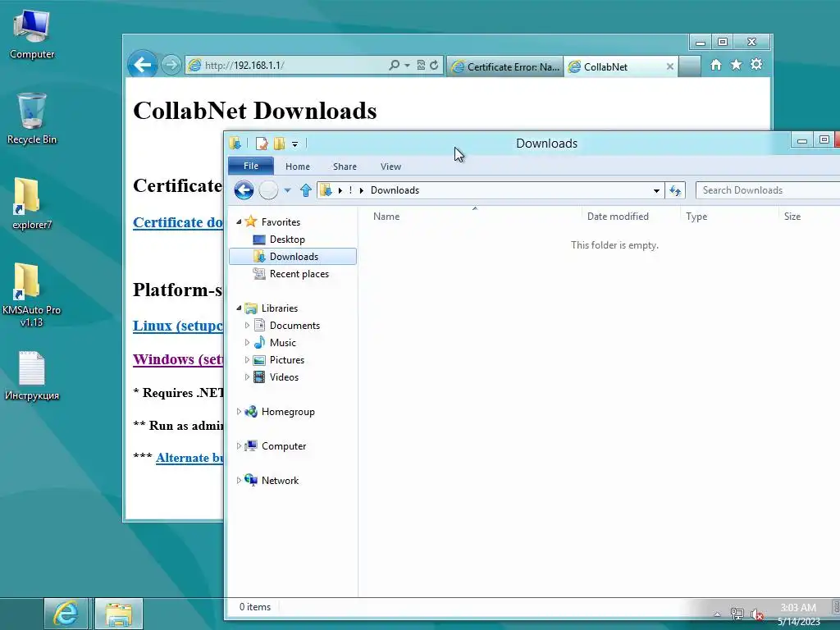
Task: Open the Home ribbon tab
Action: [x=298, y=167]
